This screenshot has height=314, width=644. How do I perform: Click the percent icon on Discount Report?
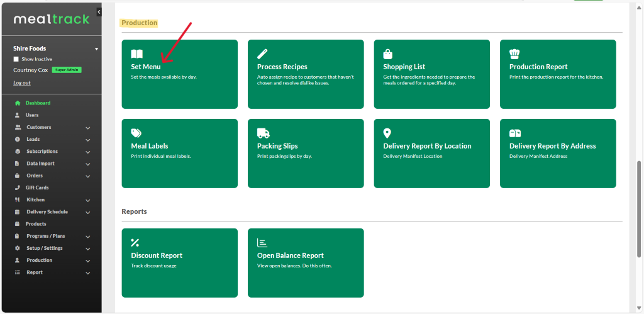click(x=135, y=242)
